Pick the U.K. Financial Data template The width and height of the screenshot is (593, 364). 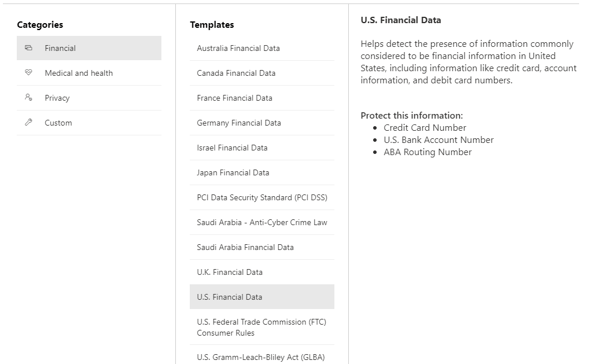pyautogui.click(x=262, y=272)
